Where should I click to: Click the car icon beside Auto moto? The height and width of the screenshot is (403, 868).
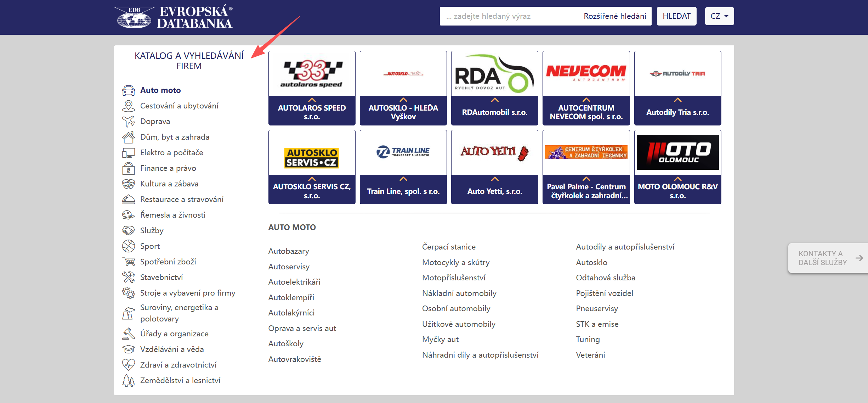tap(128, 90)
